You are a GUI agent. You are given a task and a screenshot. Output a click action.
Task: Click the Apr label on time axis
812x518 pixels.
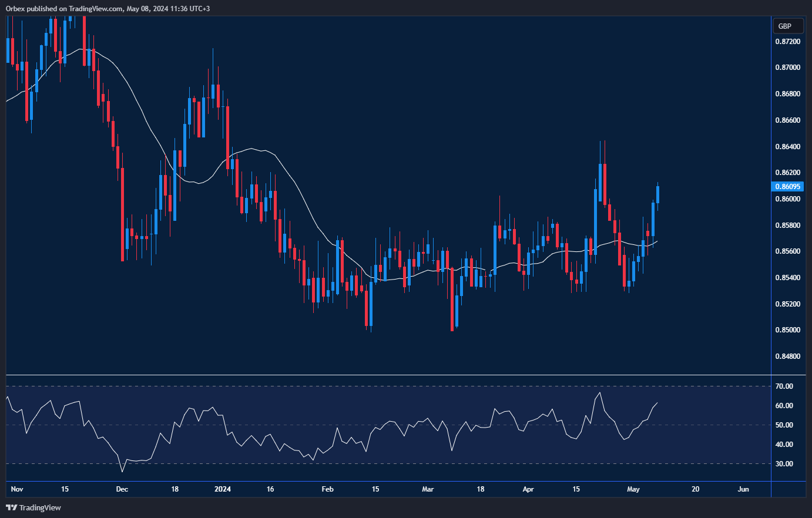(528, 489)
